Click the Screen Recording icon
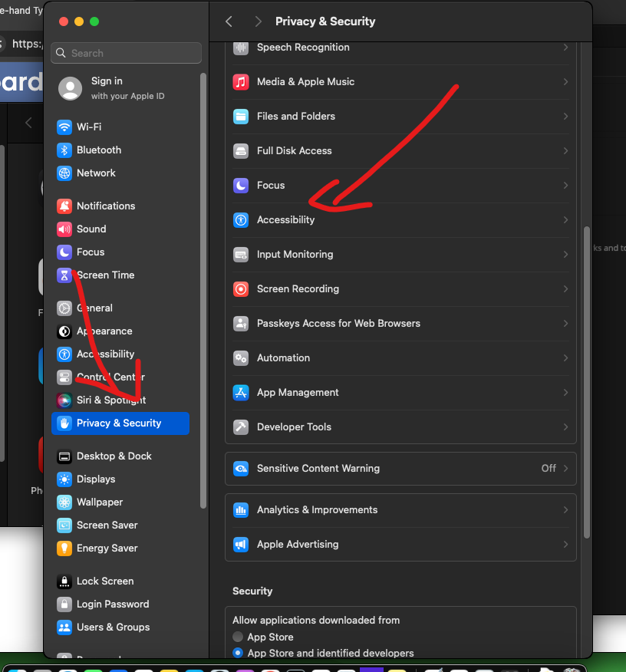This screenshot has width=626, height=672. [x=241, y=289]
